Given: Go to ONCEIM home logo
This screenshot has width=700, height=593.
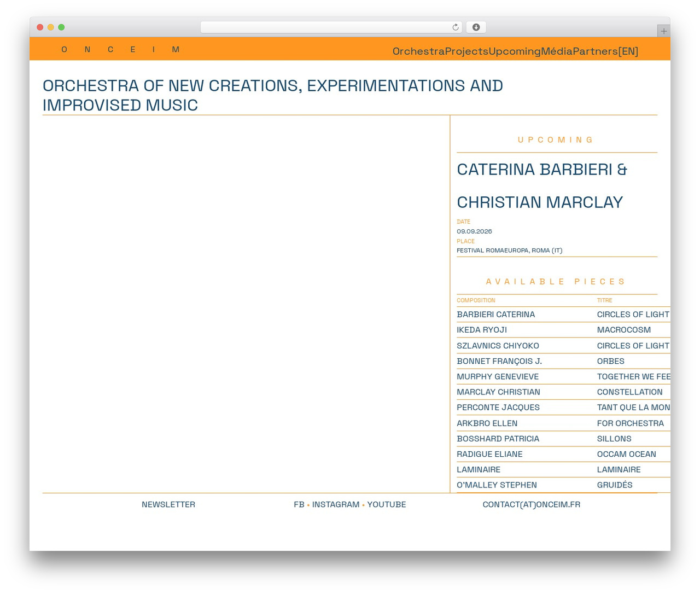Looking at the screenshot, I should pyautogui.click(x=120, y=49).
